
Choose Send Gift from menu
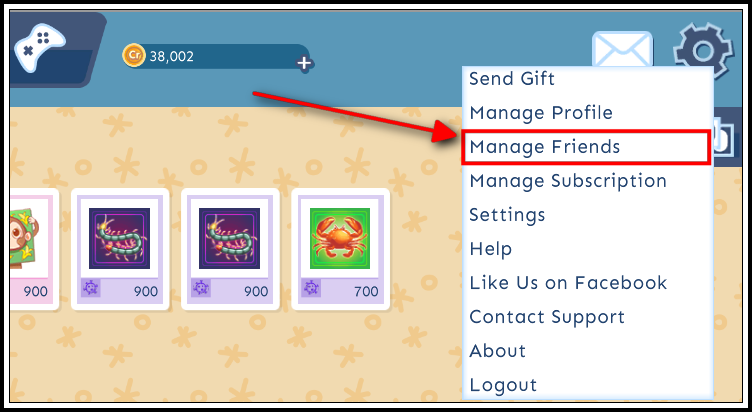click(x=512, y=79)
